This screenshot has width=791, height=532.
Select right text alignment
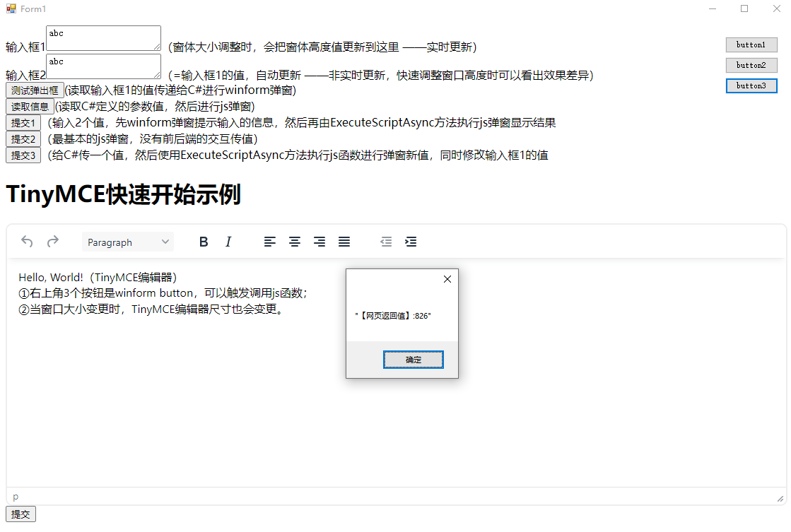tap(319, 242)
